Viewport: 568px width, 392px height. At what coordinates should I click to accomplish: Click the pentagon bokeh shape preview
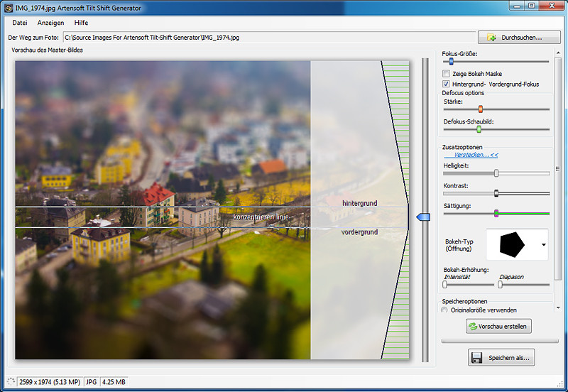(x=512, y=244)
